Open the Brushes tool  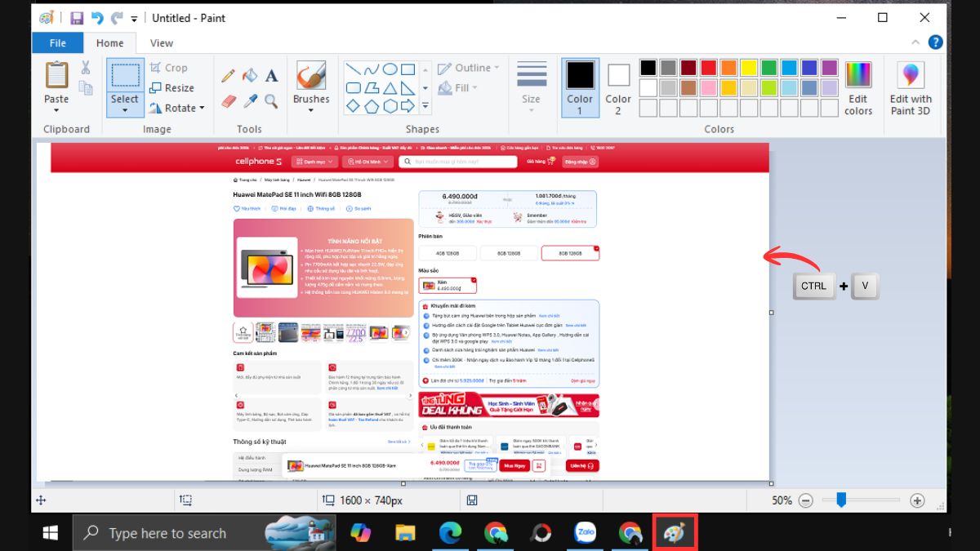[310, 75]
